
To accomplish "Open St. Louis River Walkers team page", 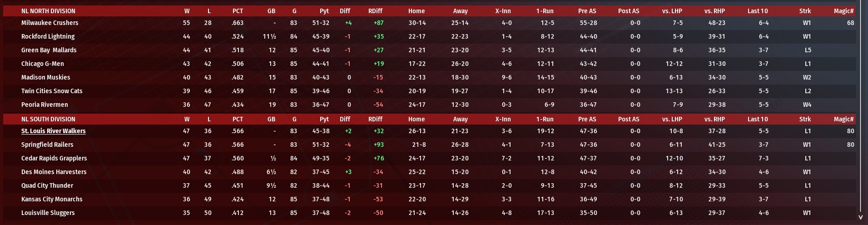I will coord(53,131).
